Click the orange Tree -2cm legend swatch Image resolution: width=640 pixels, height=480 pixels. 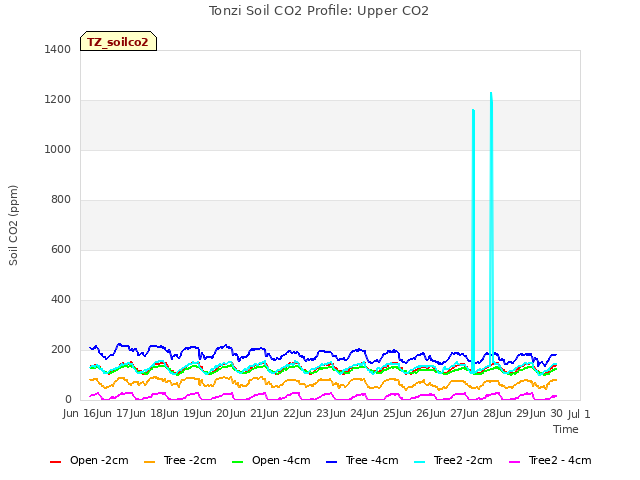click(149, 462)
